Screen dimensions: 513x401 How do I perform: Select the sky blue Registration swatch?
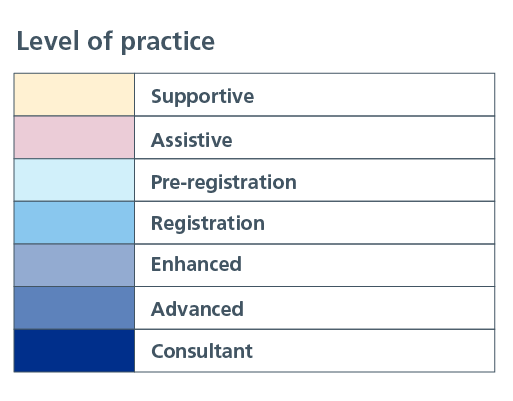(74, 223)
